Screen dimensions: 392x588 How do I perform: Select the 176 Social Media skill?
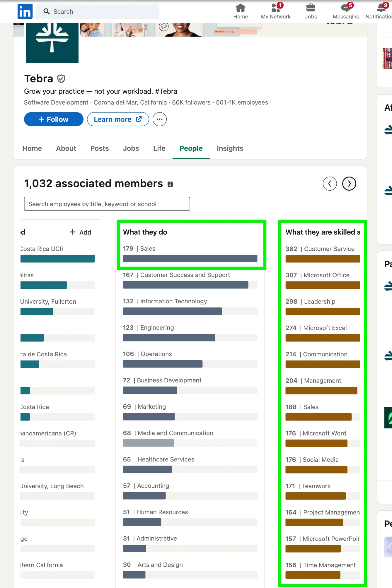click(x=323, y=464)
